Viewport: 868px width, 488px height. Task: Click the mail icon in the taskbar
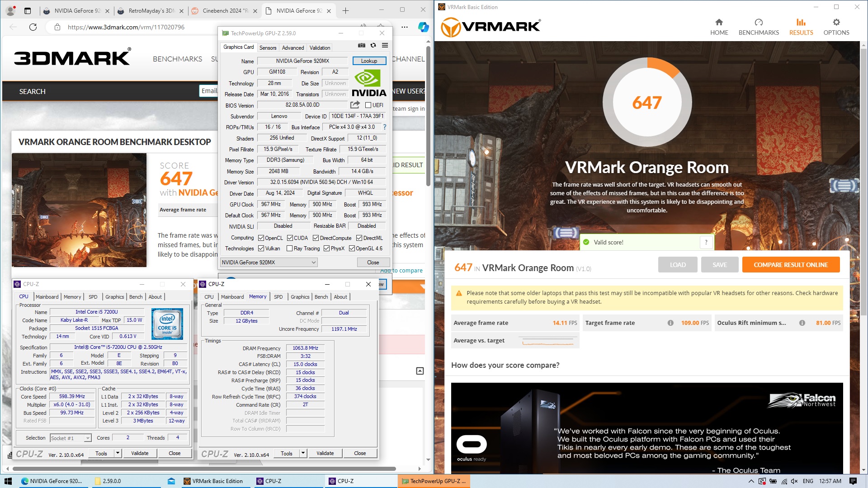click(171, 481)
